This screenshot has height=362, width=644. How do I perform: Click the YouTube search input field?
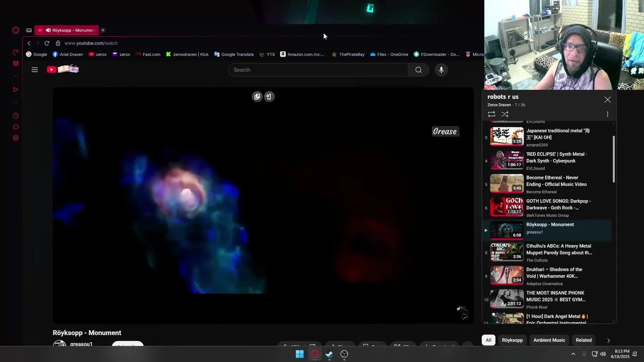point(318,70)
